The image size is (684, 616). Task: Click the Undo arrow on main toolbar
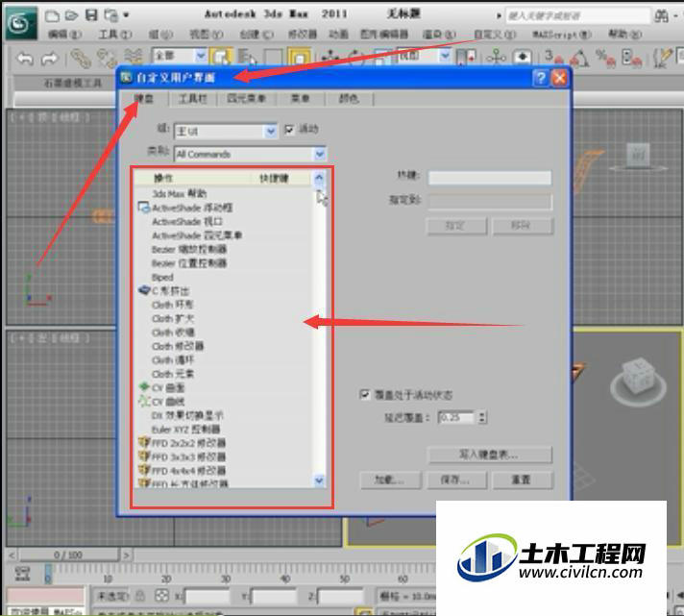click(25, 58)
